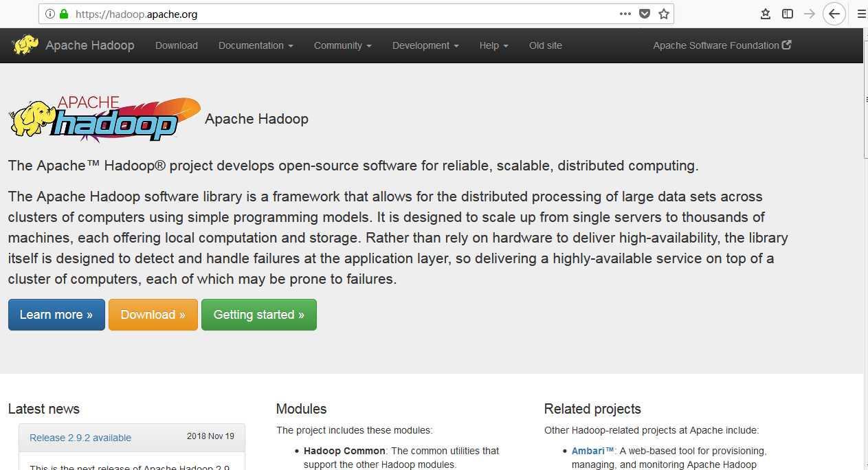Open the Firefox hamburger menu
This screenshot has height=470, width=868.
pyautogui.click(x=861, y=14)
